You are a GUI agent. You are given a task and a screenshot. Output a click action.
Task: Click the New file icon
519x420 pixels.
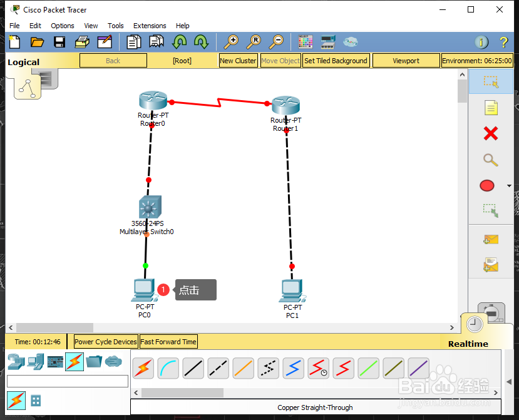(14, 42)
